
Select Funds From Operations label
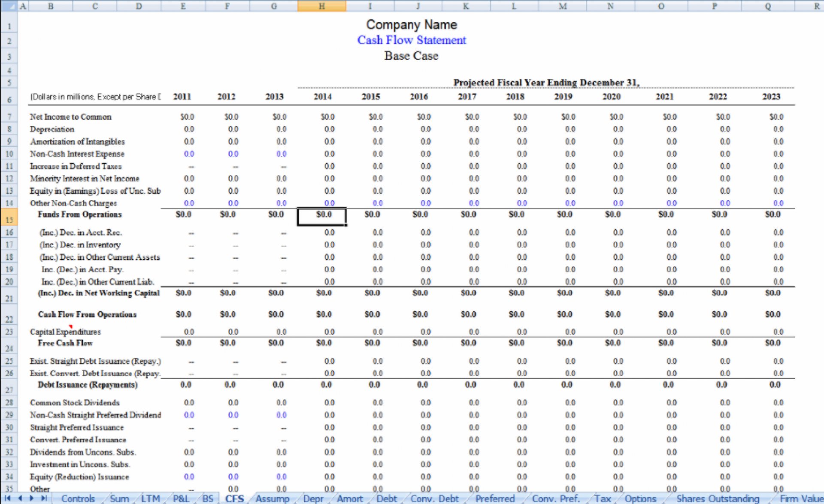pyautogui.click(x=79, y=214)
